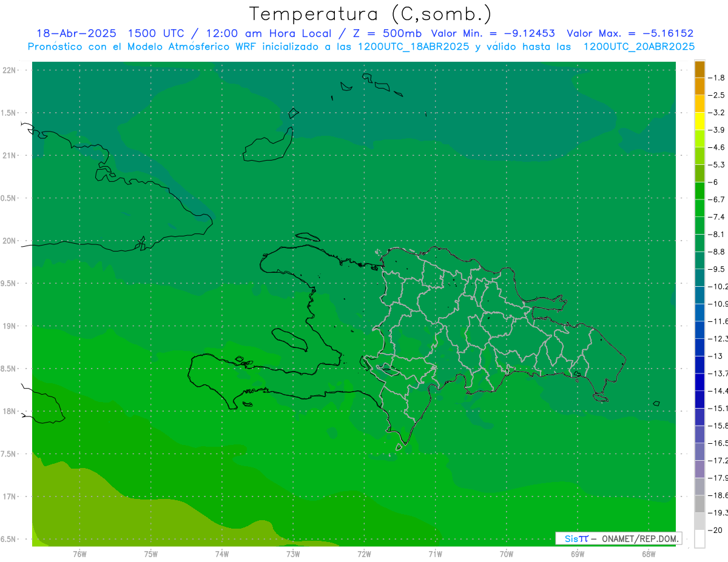Click the "18N" latitude label
728x562 pixels.
(x=10, y=412)
